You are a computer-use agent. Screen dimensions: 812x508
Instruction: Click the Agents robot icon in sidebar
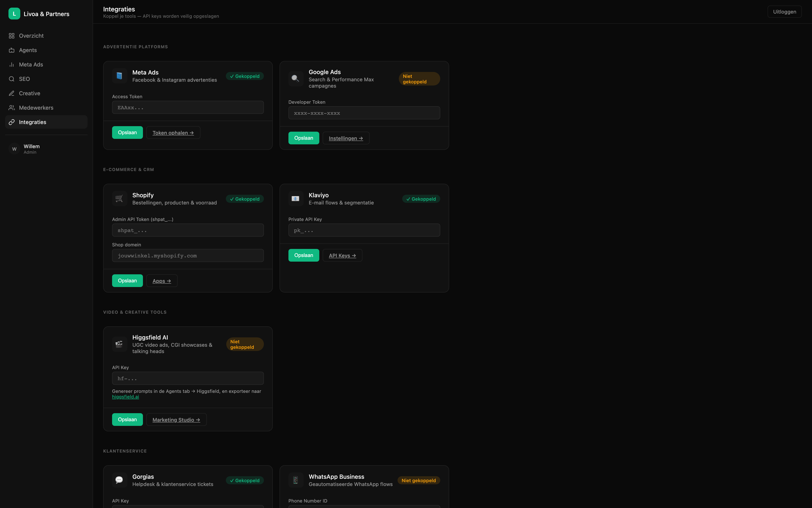pos(12,50)
